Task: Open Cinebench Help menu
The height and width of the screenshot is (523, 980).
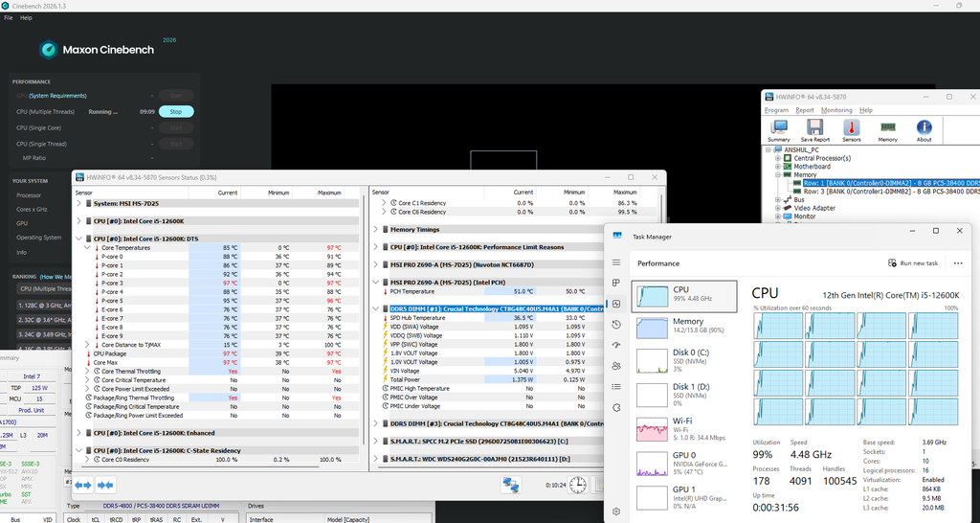Action: tap(26, 18)
